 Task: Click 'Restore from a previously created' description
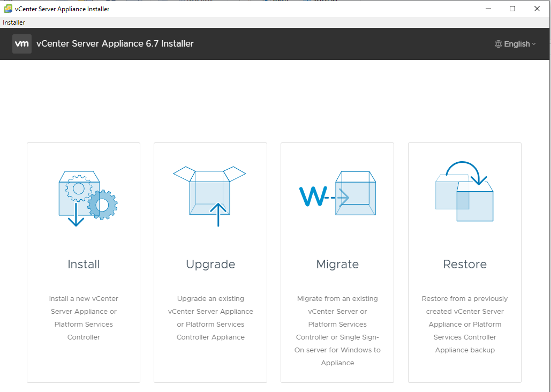pos(465,324)
